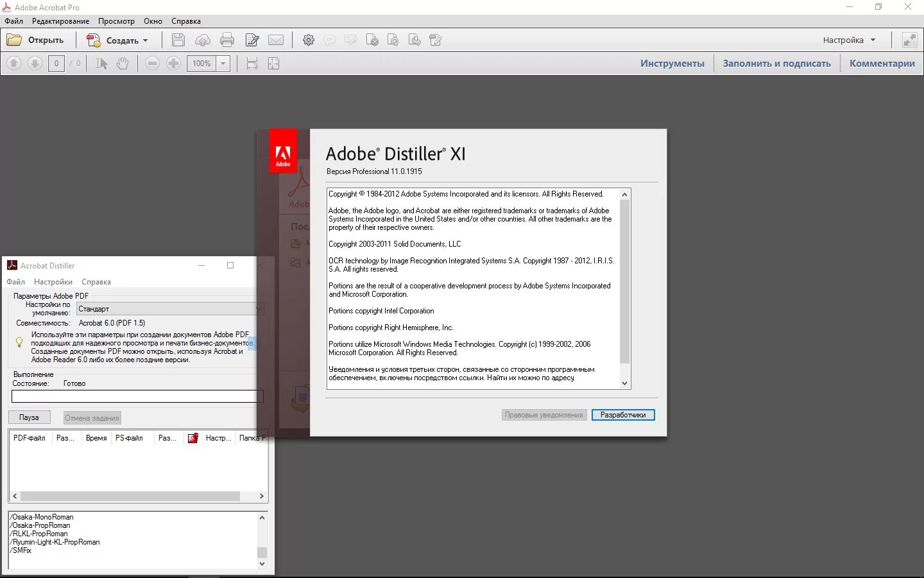Click the PDF-файл column header
This screenshot has height=578, width=924.
tap(30, 438)
